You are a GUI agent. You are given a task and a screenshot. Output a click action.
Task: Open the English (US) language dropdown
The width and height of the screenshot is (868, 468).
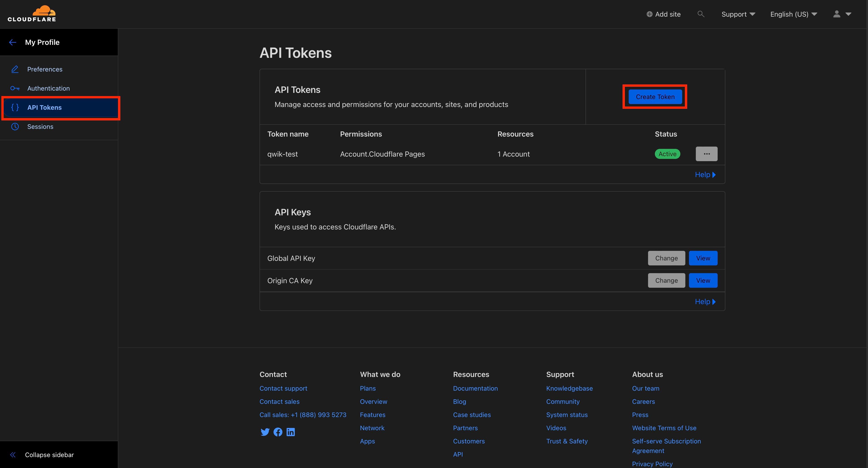(794, 14)
